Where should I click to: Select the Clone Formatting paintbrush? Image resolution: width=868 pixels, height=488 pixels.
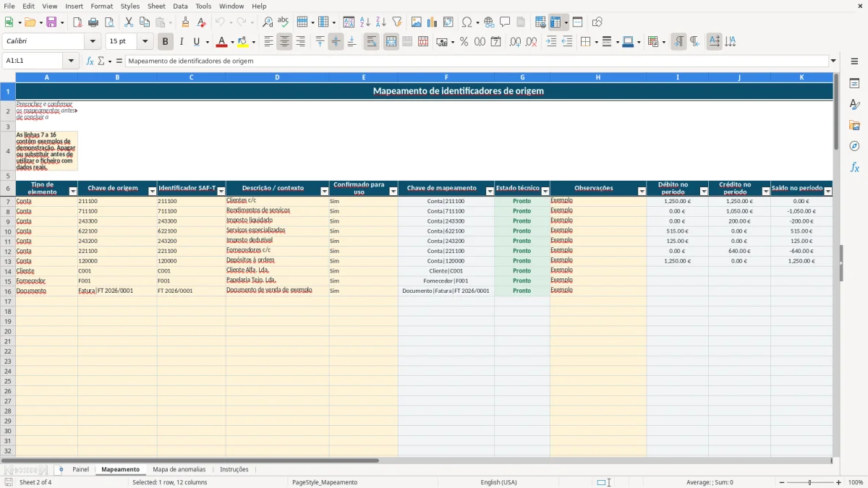click(185, 22)
